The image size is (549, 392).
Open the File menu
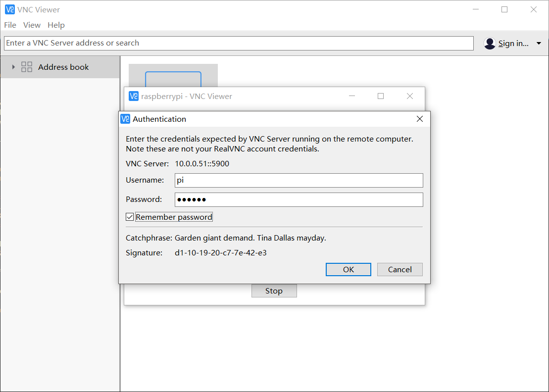pos(10,25)
